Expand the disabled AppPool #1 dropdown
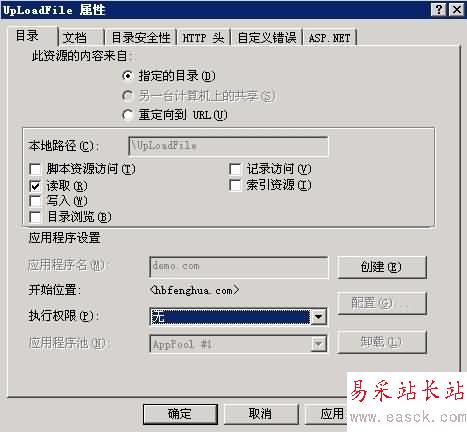The image size is (467, 432). coord(318,344)
